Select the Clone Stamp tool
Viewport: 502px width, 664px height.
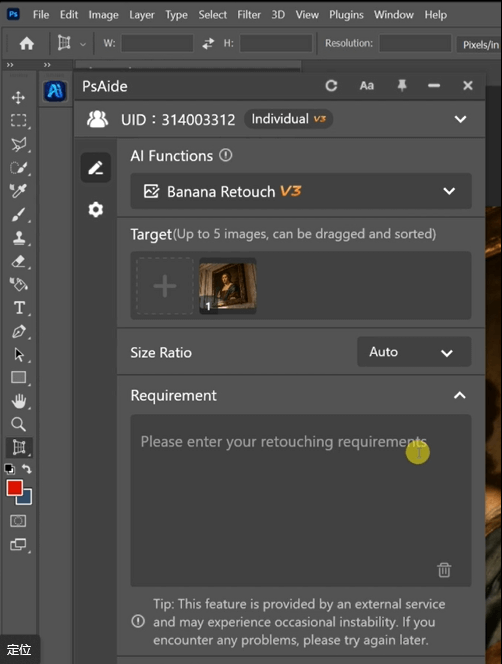(x=18, y=238)
